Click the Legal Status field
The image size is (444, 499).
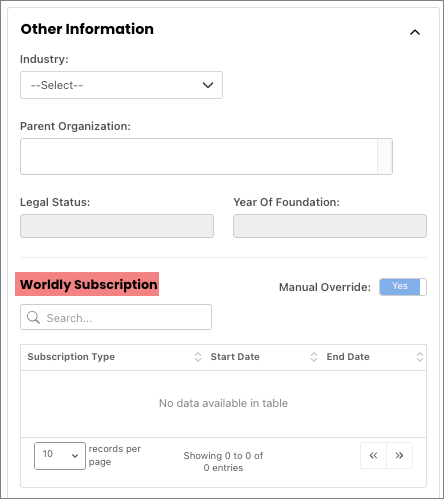117,226
